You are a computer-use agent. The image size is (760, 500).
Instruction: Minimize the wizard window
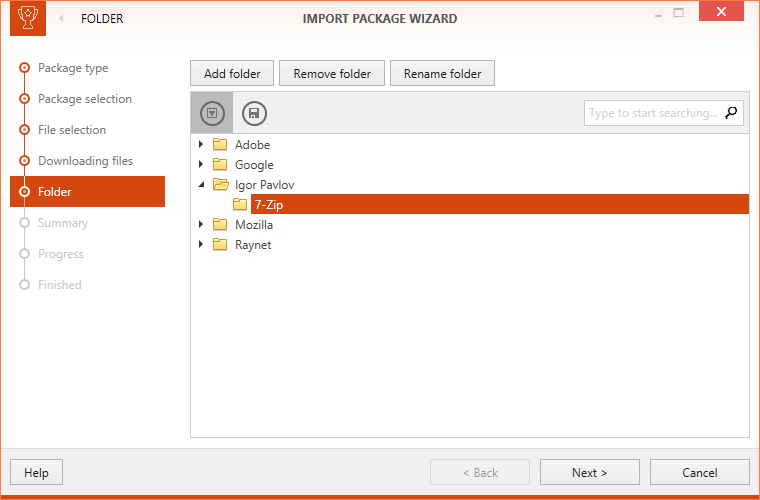coord(658,16)
